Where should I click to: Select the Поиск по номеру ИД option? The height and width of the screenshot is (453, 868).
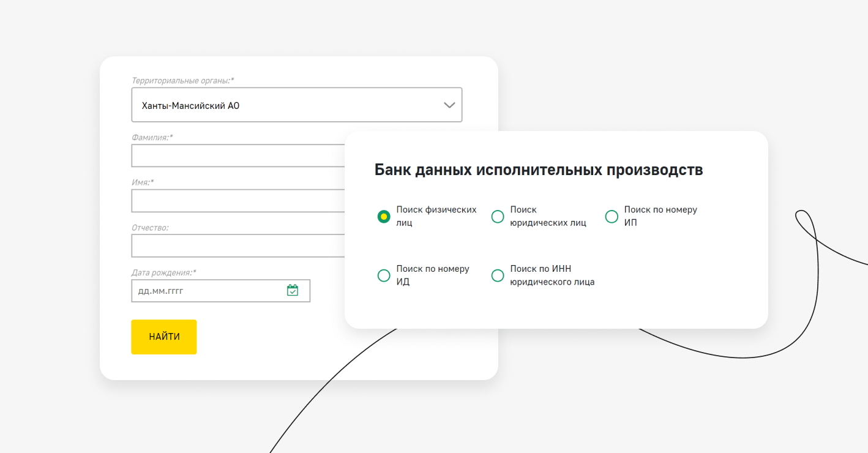[x=384, y=275]
